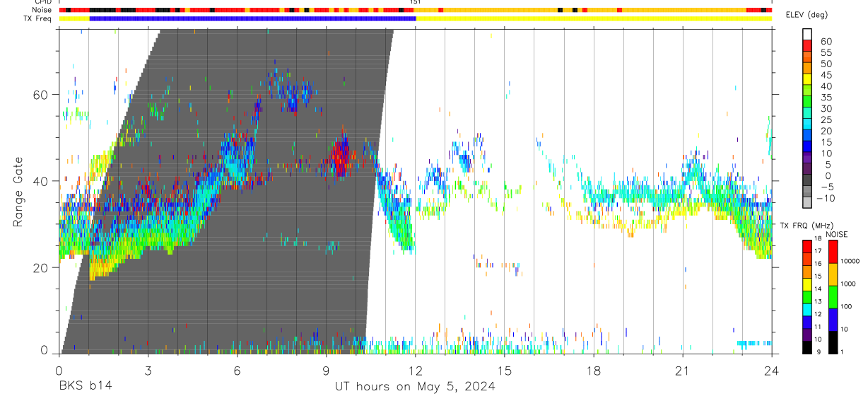Click the ELEV (deg) colorbar title
This screenshot has height=401, width=868.
pos(807,15)
